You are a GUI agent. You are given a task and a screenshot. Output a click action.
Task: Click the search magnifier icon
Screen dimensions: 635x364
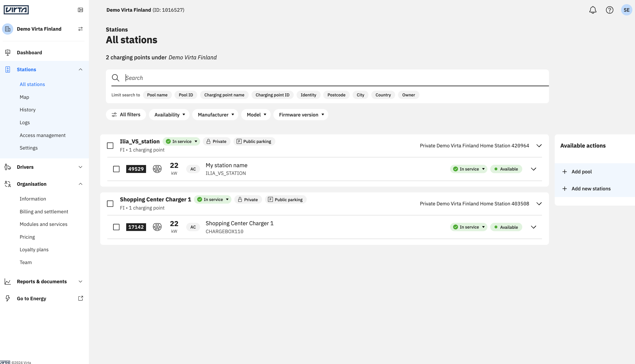click(x=115, y=78)
